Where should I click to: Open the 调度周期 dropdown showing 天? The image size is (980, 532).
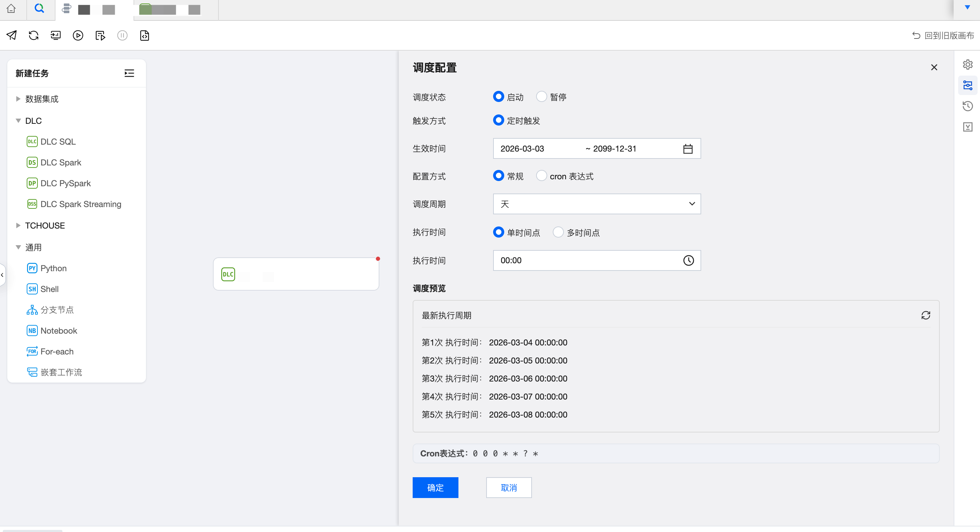(596, 204)
